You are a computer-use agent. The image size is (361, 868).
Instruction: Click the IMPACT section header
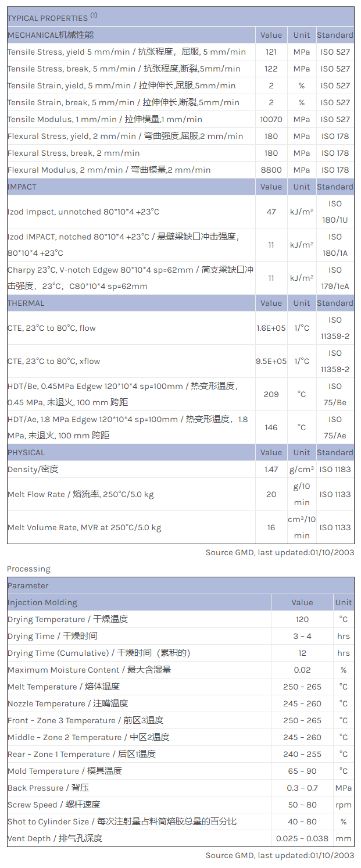(x=22, y=187)
